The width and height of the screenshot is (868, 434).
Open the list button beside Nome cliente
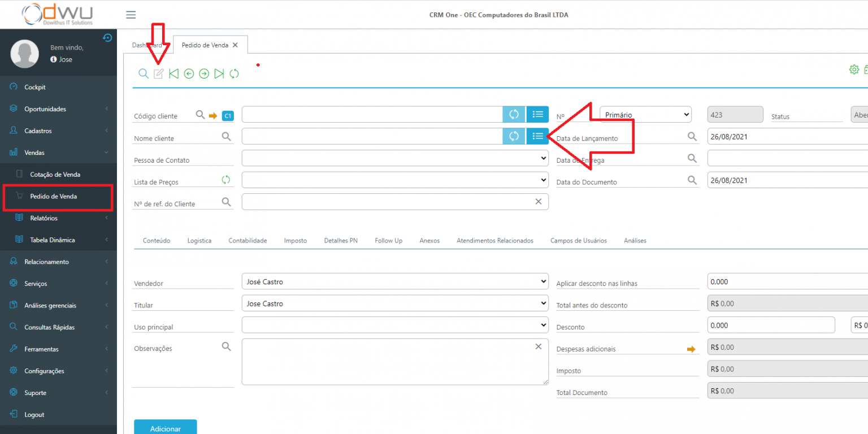(x=537, y=136)
